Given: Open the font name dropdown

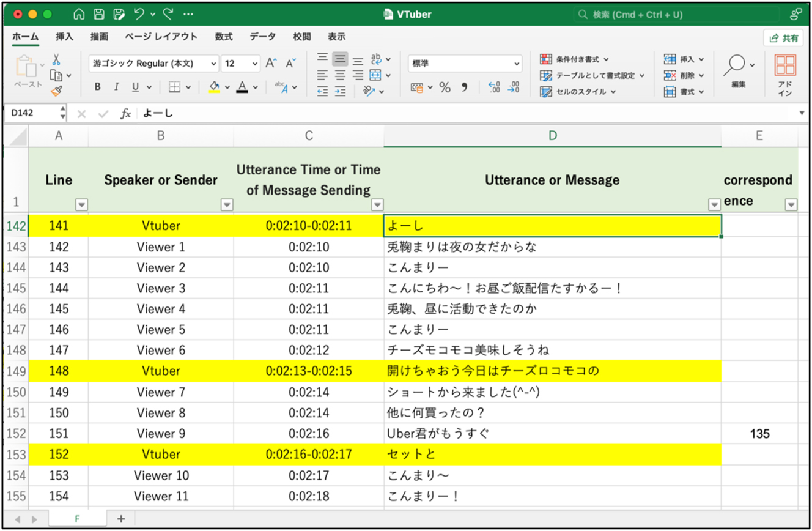Looking at the screenshot, I should [x=153, y=63].
